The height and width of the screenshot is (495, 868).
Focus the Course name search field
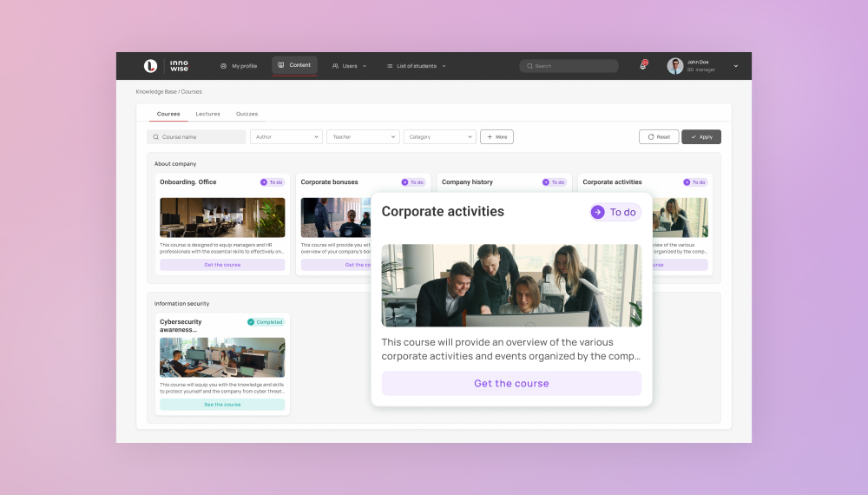click(196, 136)
